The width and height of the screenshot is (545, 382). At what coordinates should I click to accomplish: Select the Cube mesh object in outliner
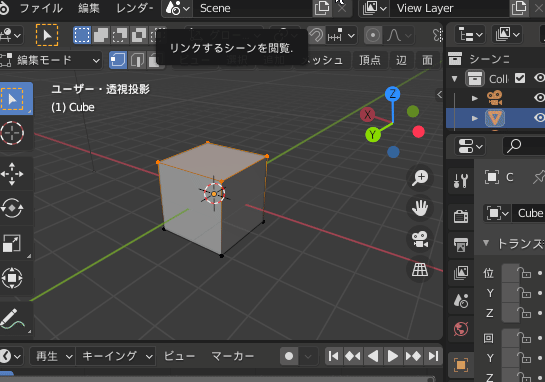495,118
